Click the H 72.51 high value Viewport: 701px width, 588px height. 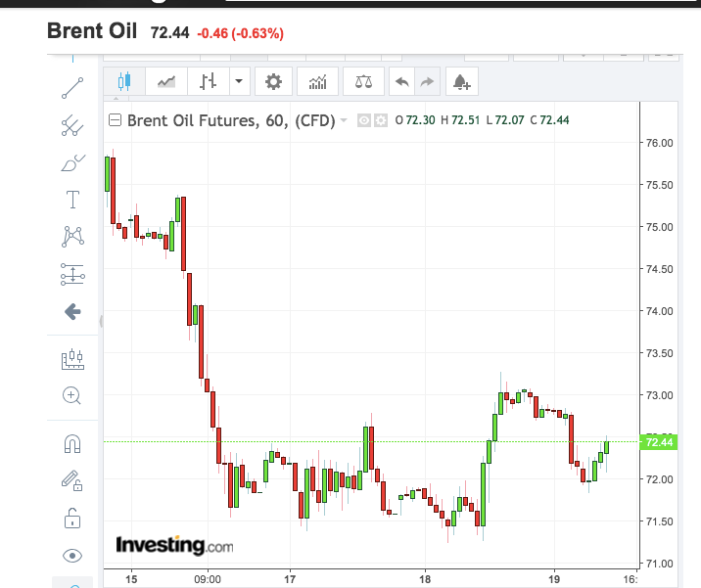click(x=460, y=120)
